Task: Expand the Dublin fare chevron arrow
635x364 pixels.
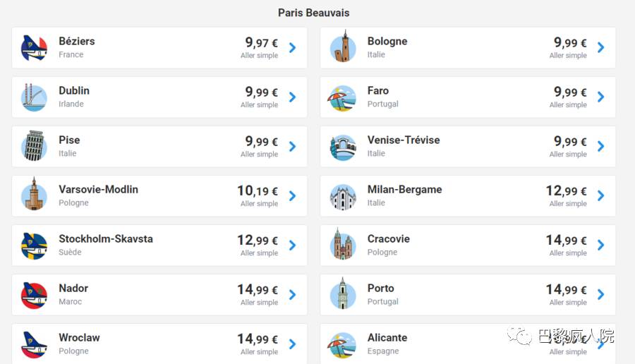Action: point(292,97)
